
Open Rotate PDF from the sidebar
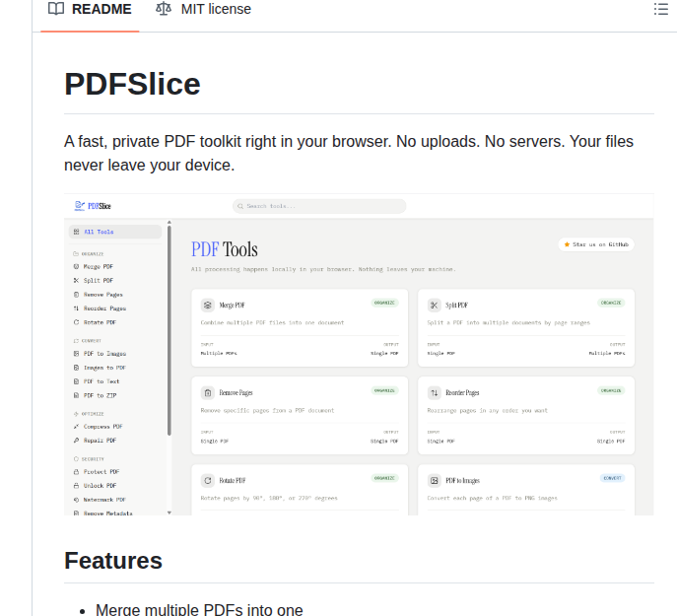101,322
